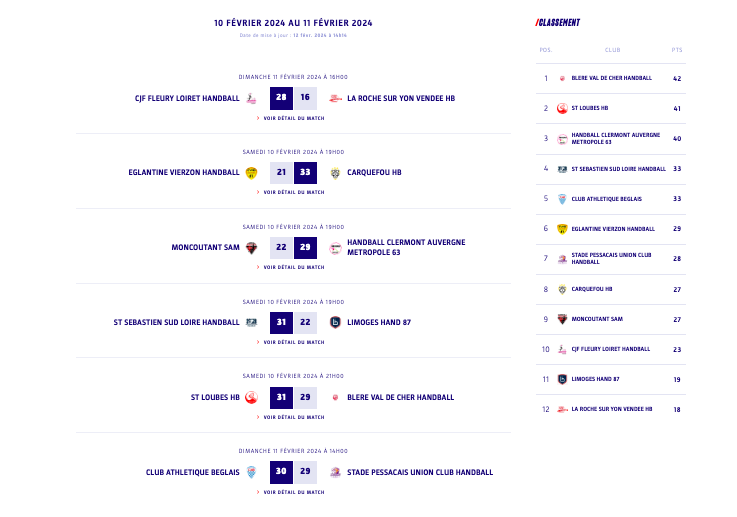Viewport: 737px width, 517px height.
Task: View match detail St Sebastien vs Limoges
Action: [x=293, y=342]
